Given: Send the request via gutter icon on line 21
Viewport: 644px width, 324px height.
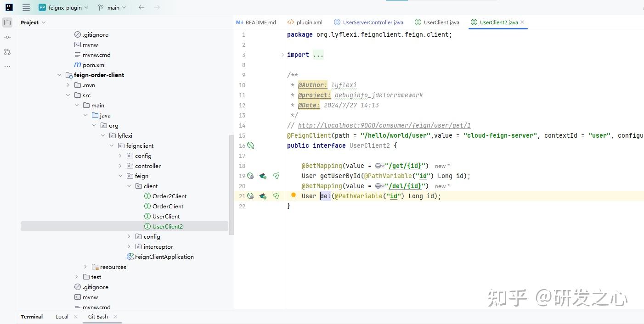Looking at the screenshot, I should 276,196.
